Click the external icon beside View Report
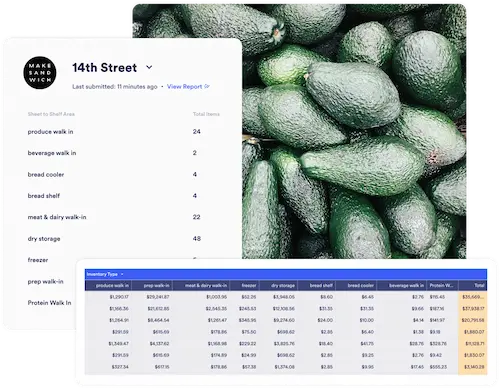This screenshot has width=500, height=389. point(207,86)
